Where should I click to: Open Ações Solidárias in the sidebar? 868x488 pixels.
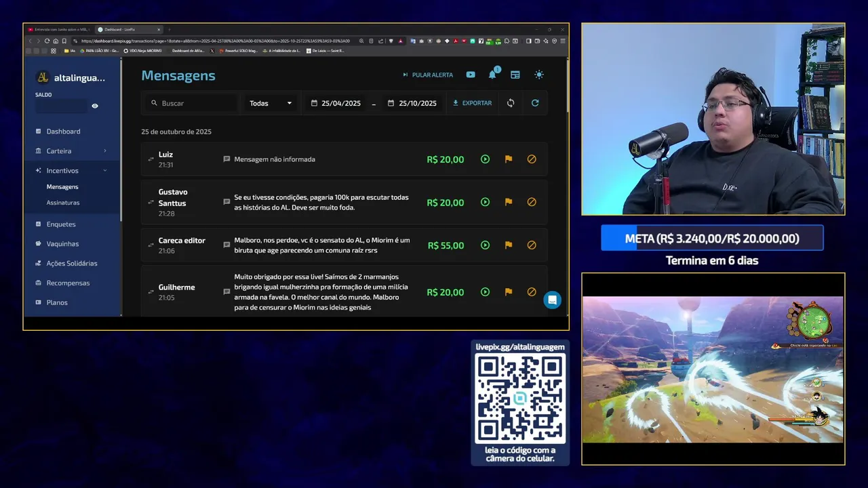pos(72,264)
